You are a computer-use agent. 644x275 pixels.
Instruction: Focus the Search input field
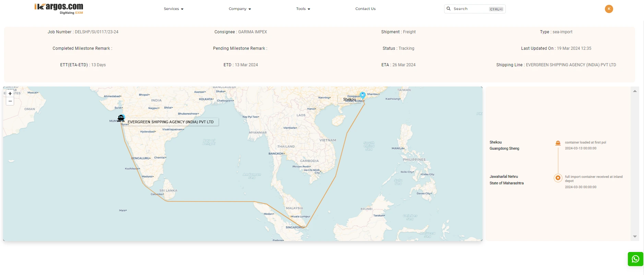click(470, 9)
